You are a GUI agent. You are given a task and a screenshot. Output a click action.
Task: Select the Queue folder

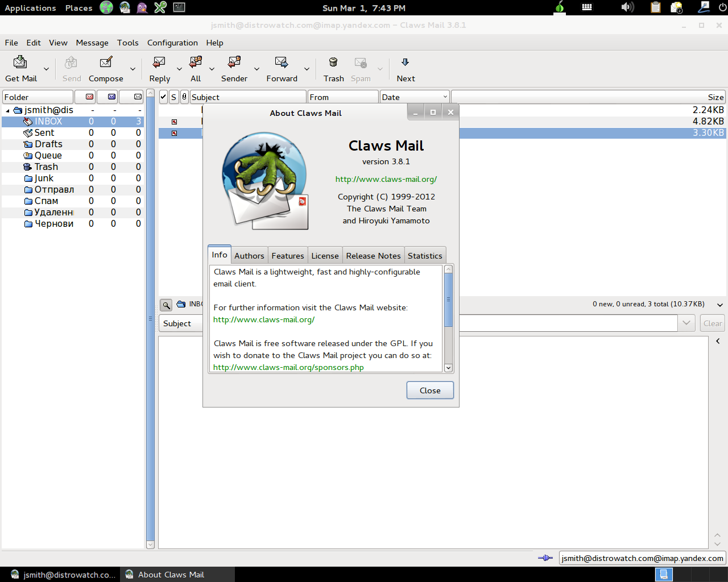point(73,155)
